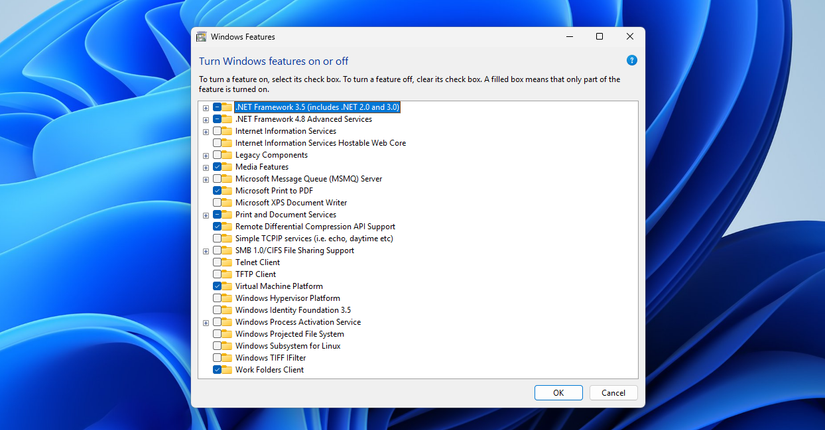Select the Windows Subsystem for Linux label
This screenshot has width=825, height=430.
click(287, 346)
